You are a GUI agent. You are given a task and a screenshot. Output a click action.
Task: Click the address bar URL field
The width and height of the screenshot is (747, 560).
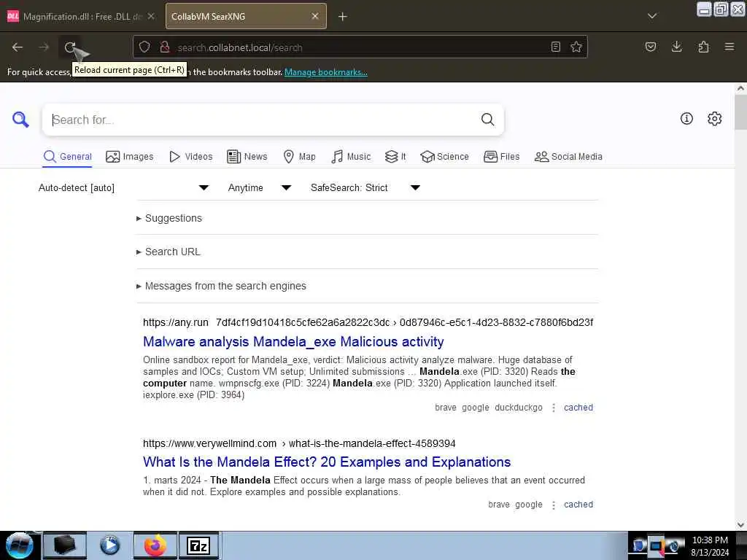pyautogui.click(x=360, y=47)
